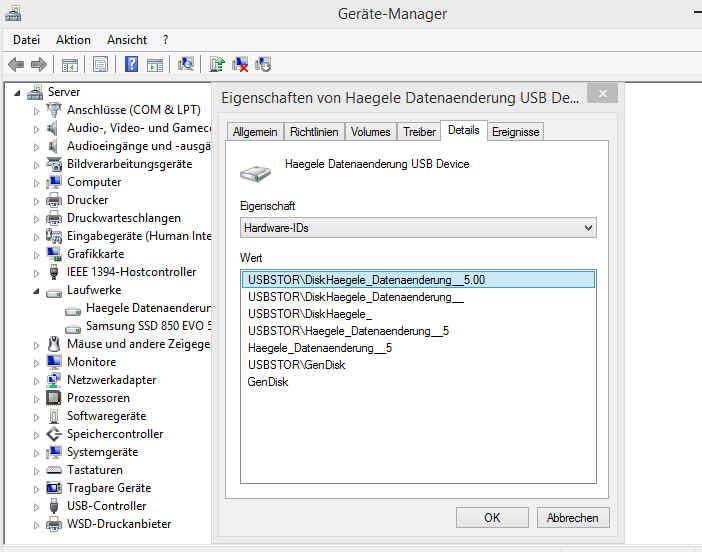Open the Aktion menu
702x552 pixels.
pos(73,40)
